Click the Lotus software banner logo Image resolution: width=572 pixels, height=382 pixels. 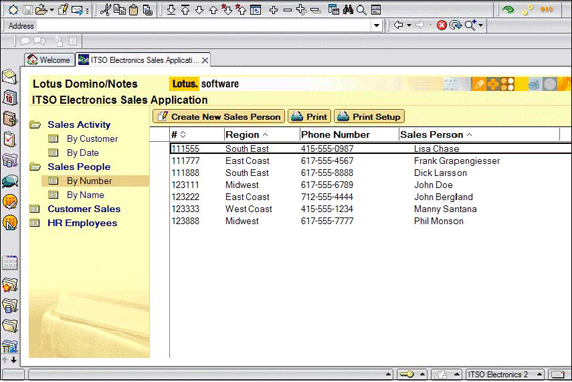point(204,84)
